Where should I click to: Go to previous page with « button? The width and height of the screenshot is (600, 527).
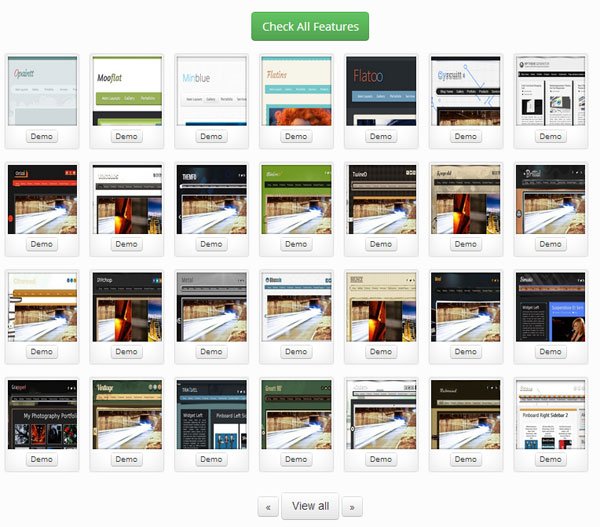click(268, 507)
